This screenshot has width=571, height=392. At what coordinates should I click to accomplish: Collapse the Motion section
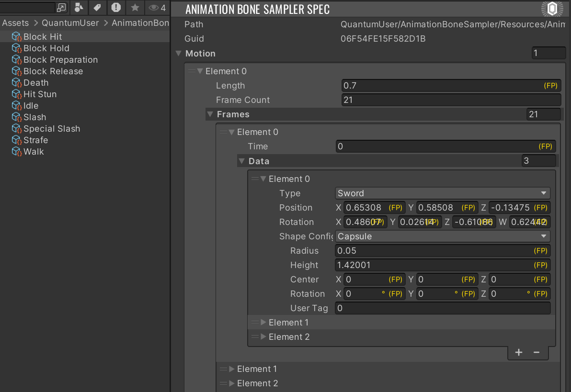click(x=179, y=54)
